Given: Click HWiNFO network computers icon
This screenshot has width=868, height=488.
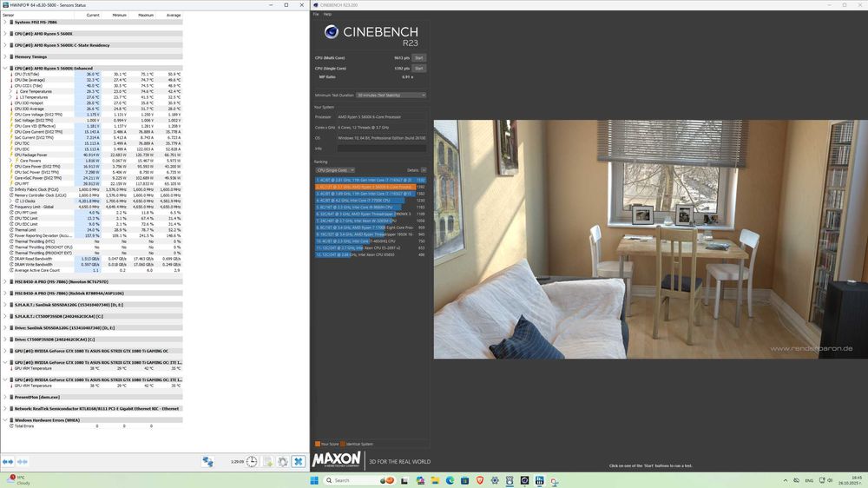Looking at the screenshot, I should coord(207,461).
